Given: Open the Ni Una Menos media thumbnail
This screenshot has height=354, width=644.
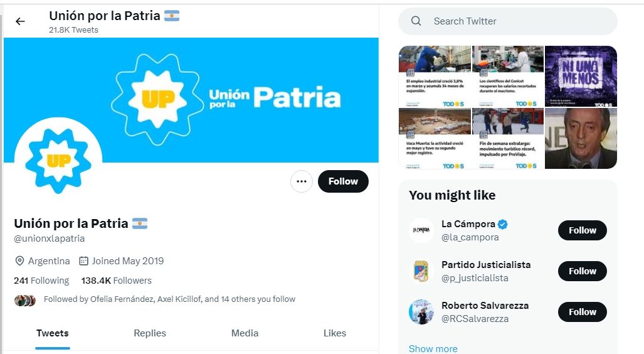Looking at the screenshot, I should (x=581, y=77).
